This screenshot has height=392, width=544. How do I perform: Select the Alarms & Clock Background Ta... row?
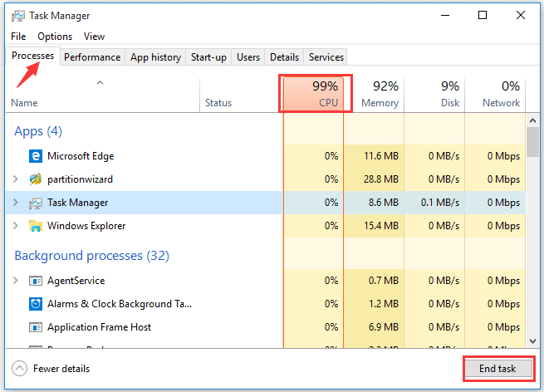[x=266, y=304]
